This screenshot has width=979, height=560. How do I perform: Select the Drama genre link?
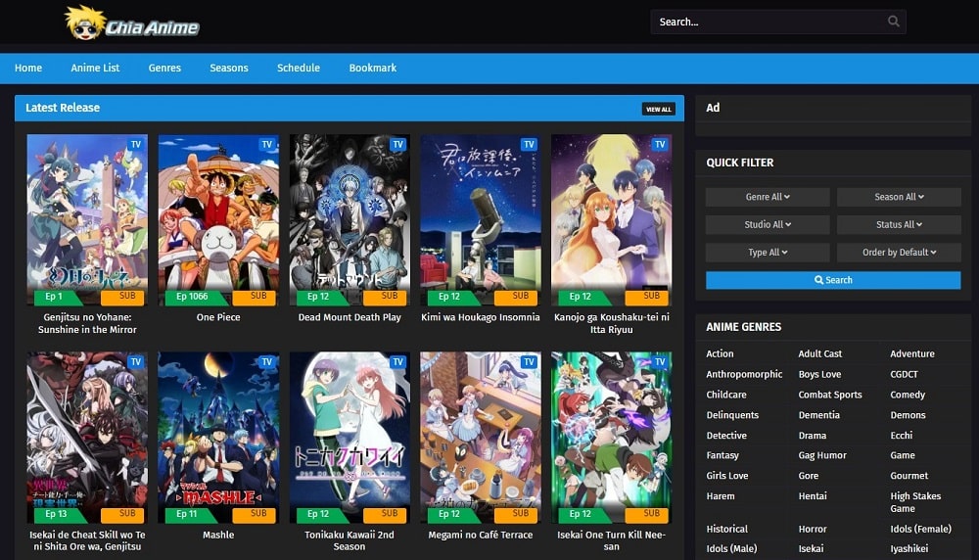pos(813,436)
